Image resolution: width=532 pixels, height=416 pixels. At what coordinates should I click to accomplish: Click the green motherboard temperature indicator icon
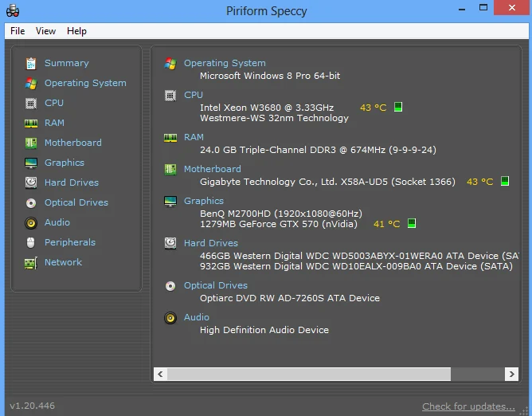[505, 181]
